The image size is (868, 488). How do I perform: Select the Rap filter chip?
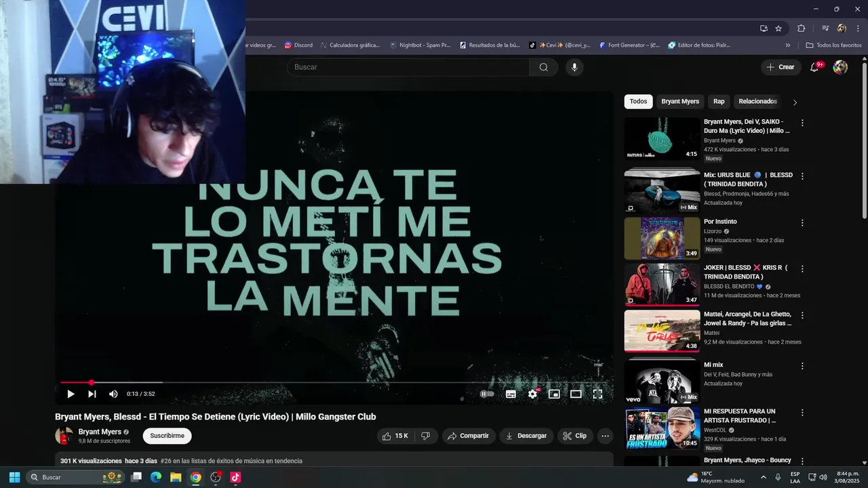tap(719, 102)
